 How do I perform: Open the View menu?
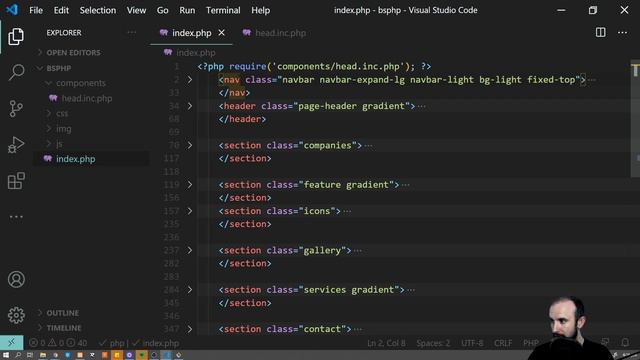click(x=136, y=10)
